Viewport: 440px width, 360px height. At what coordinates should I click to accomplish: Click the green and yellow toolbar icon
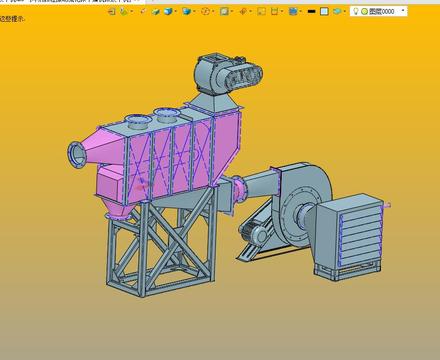pyautogui.click(x=124, y=12)
